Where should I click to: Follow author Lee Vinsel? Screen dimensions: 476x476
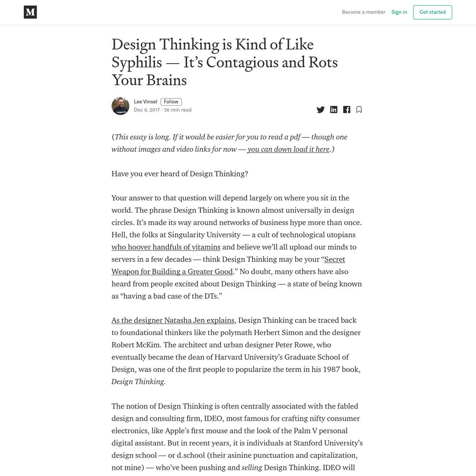pyautogui.click(x=171, y=102)
